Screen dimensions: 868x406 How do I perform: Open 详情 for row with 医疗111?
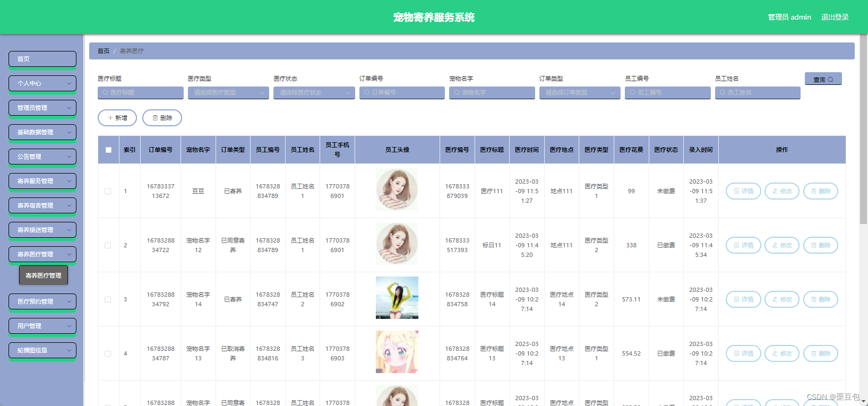743,191
